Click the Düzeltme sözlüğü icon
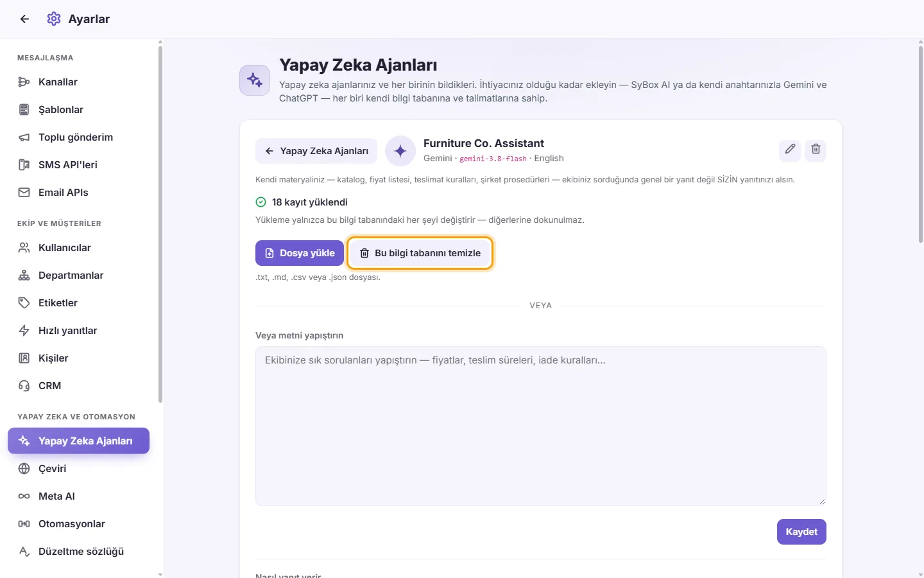 (24, 552)
